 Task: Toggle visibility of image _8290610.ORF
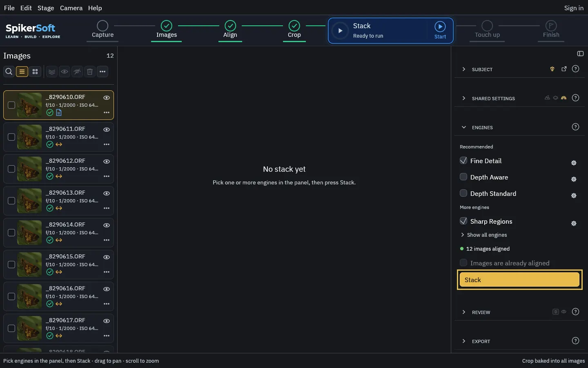pos(107,98)
